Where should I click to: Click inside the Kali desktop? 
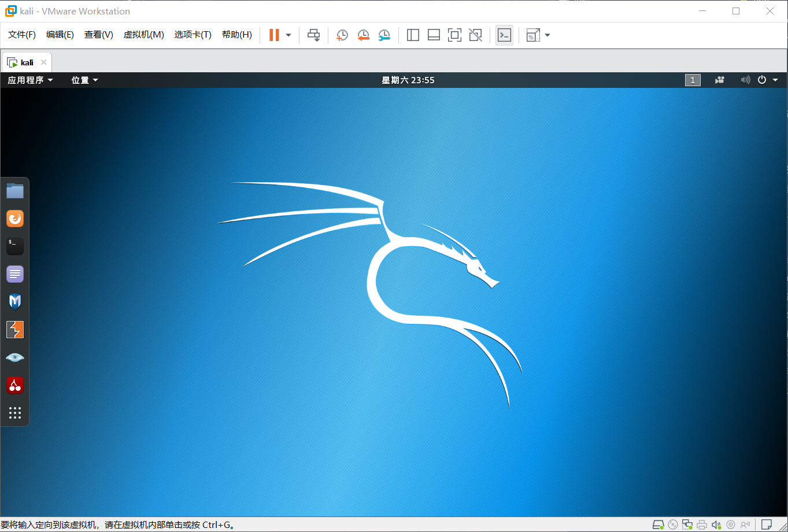pyautogui.click(x=394, y=302)
